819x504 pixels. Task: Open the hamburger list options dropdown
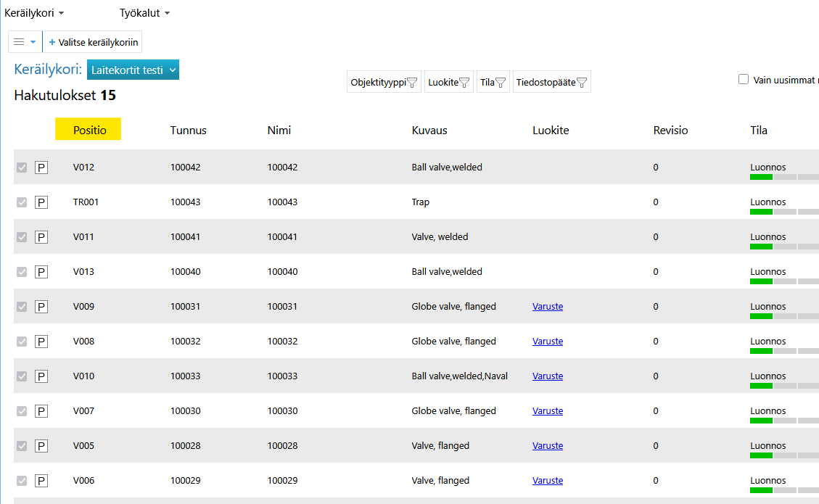(x=25, y=42)
